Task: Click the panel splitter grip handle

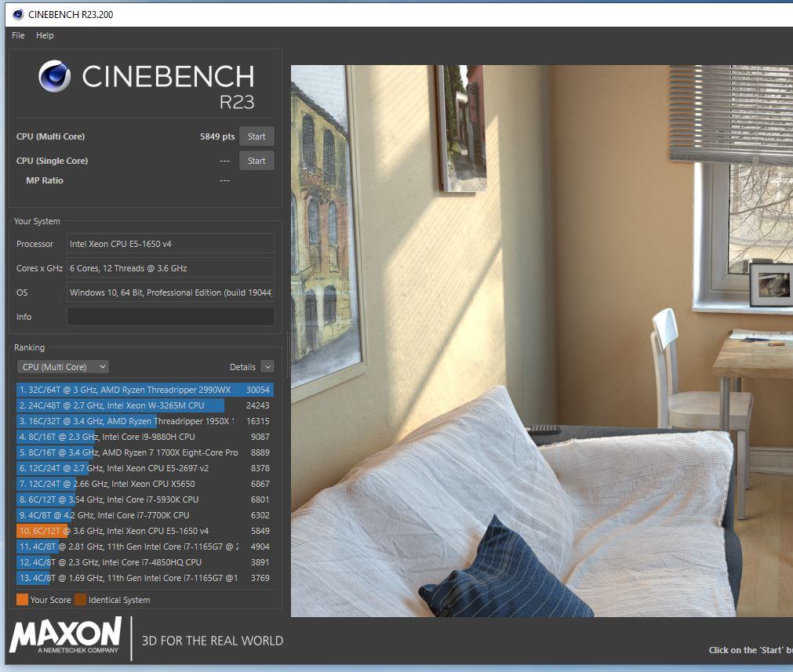Action: pyautogui.click(x=289, y=354)
